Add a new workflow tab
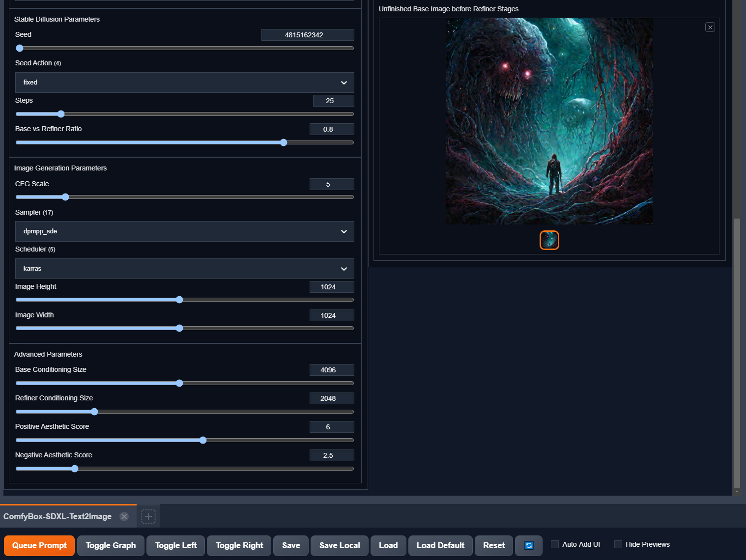 coord(148,516)
